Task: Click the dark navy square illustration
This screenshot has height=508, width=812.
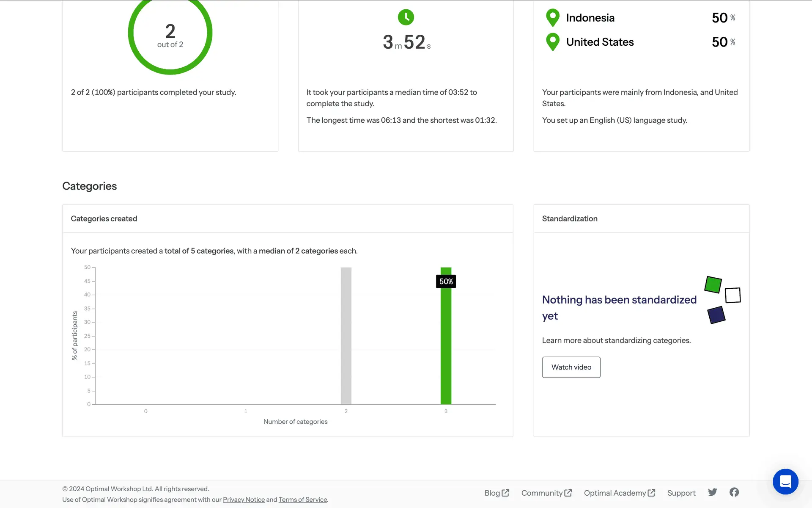Action: [x=716, y=315]
